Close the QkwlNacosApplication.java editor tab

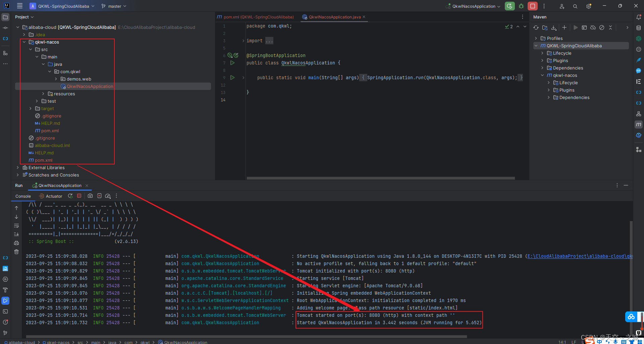364,17
